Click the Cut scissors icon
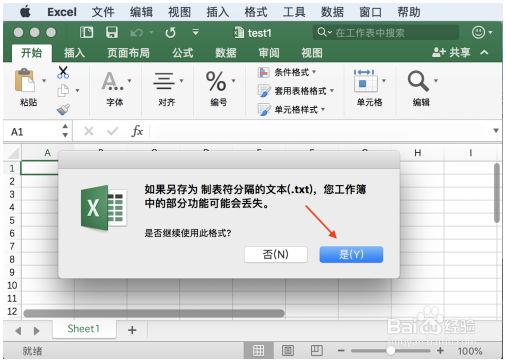This screenshot has height=362, width=506. pos(63,72)
